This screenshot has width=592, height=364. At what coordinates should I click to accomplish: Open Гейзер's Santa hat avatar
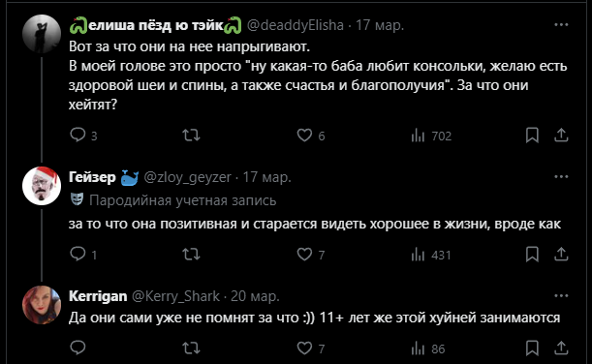click(42, 186)
